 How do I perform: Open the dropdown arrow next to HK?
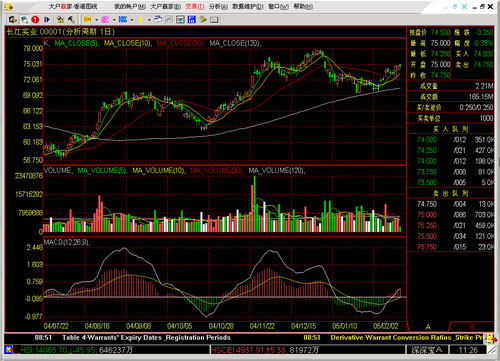(x=132, y=20)
